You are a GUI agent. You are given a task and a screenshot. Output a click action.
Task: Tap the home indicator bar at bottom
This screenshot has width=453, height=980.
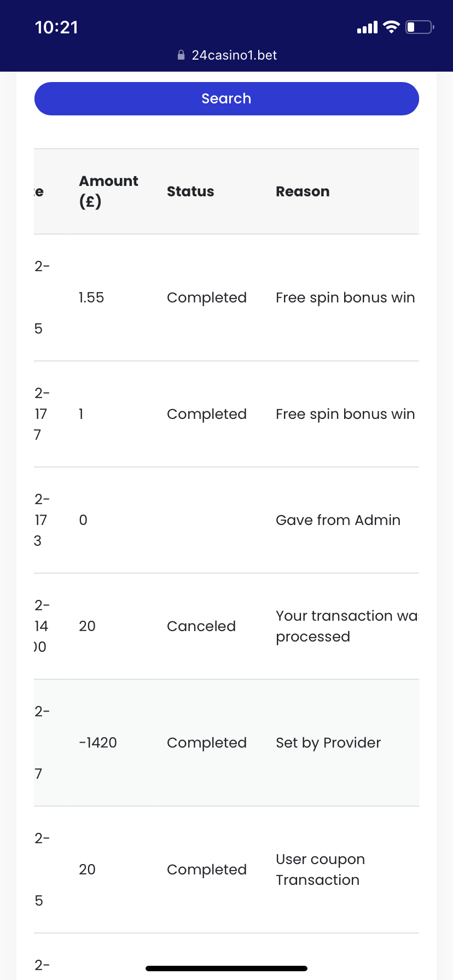click(226, 969)
